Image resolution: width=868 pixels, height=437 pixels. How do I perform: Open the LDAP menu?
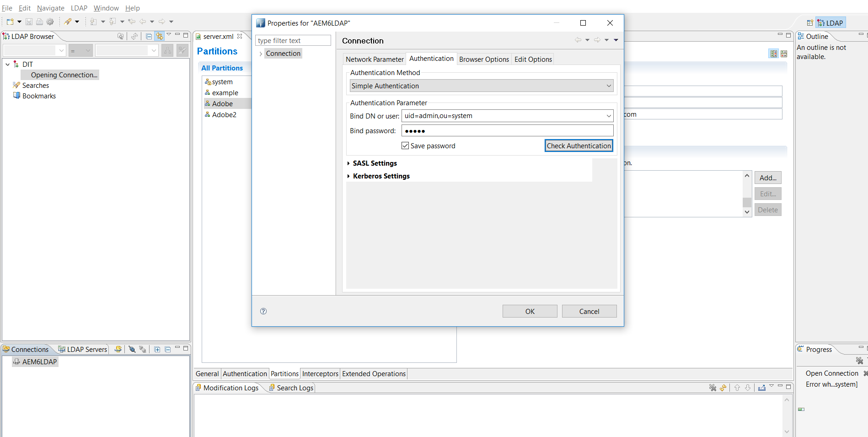click(79, 8)
